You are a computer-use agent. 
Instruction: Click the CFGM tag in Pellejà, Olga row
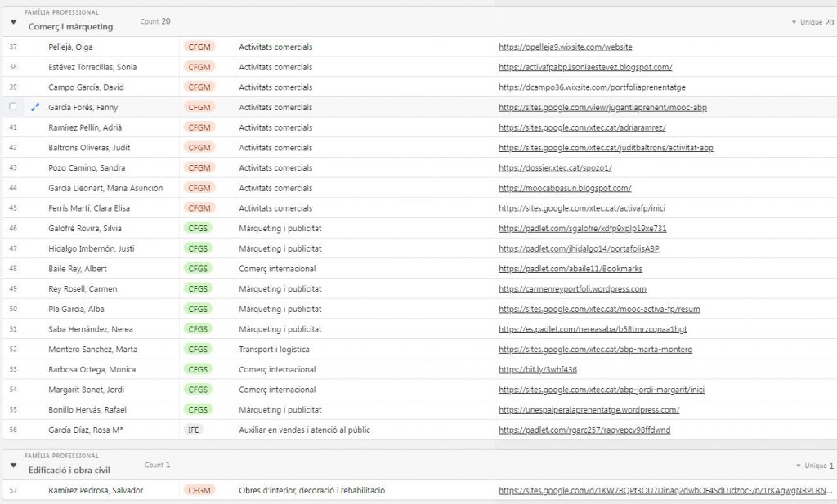[199, 47]
